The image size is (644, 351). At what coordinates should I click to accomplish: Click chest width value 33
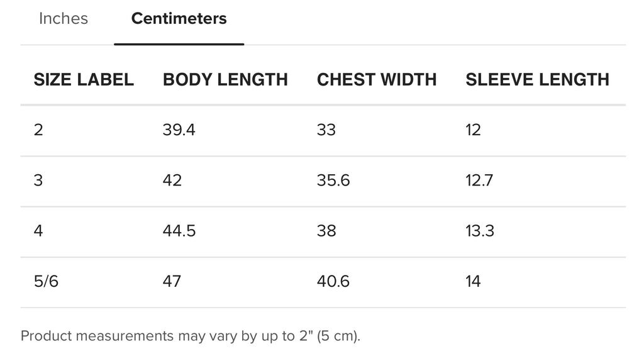coord(326,130)
